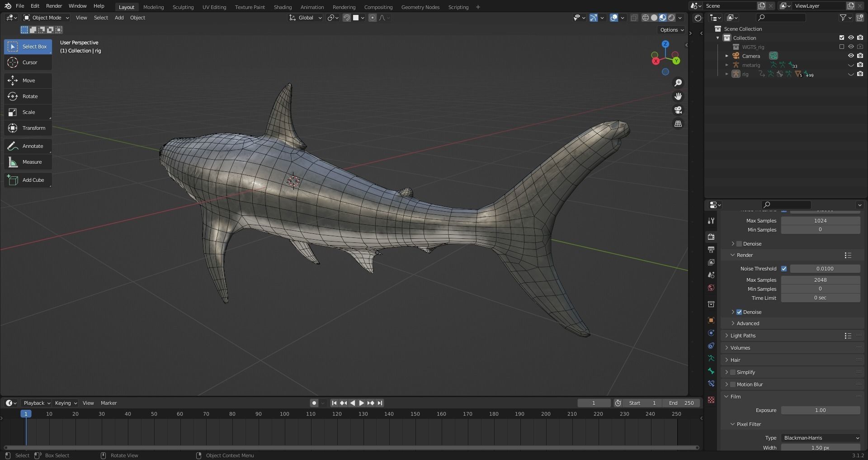
Task: Open the Scene properties tab
Action: [711, 275]
